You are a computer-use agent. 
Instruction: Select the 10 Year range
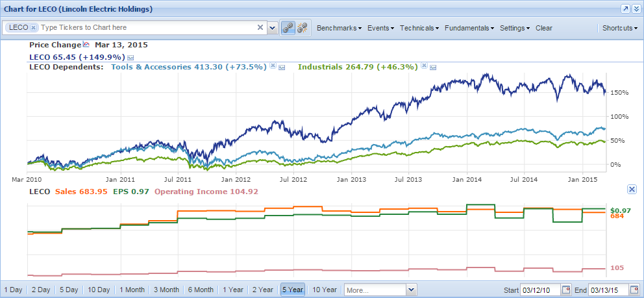pyautogui.click(x=325, y=290)
